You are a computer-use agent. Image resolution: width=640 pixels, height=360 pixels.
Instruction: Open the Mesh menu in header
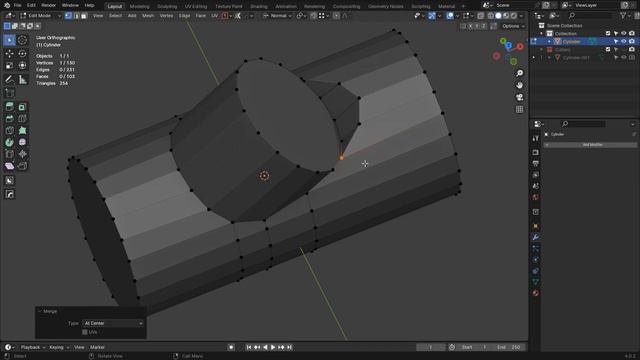(148, 16)
